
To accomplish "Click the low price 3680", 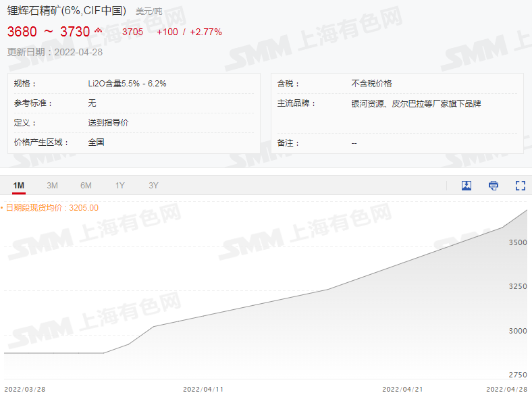I will click(22, 32).
